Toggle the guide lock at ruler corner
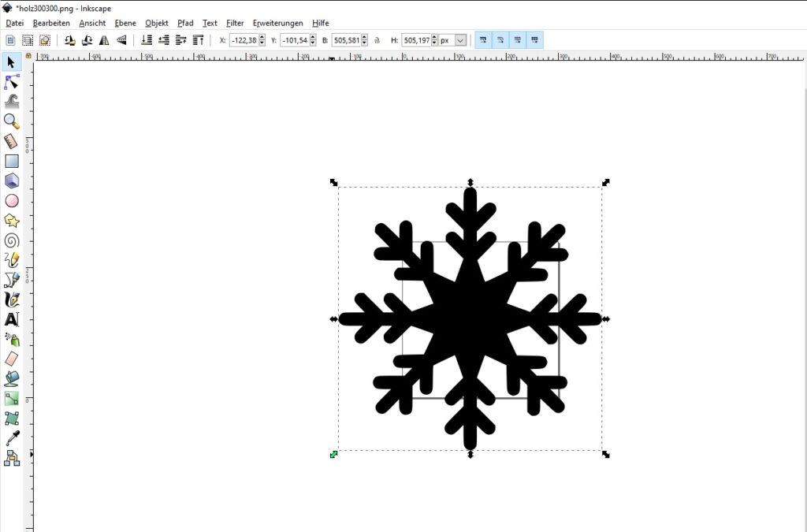This screenshot has width=807, height=532. point(28,56)
